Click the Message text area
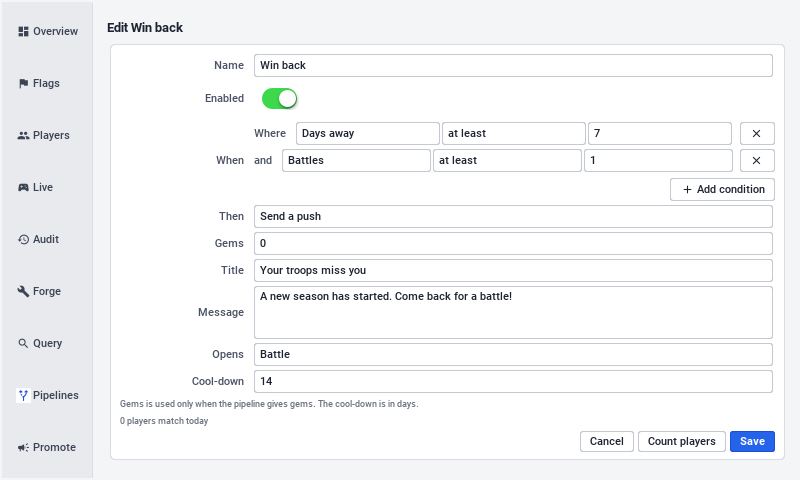Image resolution: width=800 pixels, height=480 pixels. 513,313
